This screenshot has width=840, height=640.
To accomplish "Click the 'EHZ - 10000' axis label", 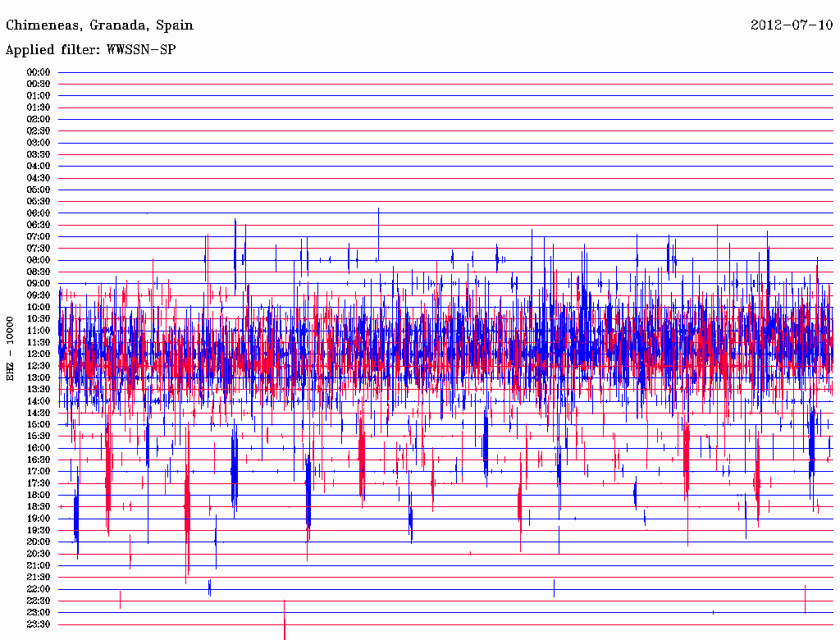I will pyautogui.click(x=10, y=349).
